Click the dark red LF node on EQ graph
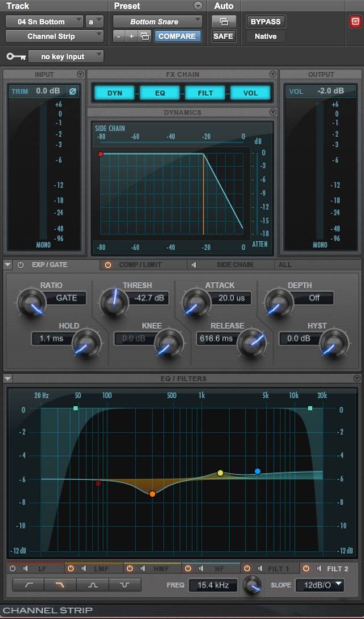The image size is (364, 619). tap(98, 483)
